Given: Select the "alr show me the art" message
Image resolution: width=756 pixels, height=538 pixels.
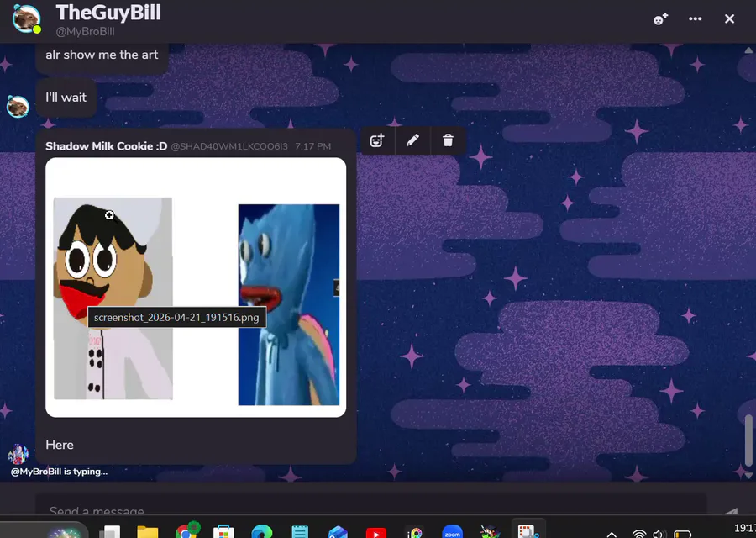Looking at the screenshot, I should point(102,55).
